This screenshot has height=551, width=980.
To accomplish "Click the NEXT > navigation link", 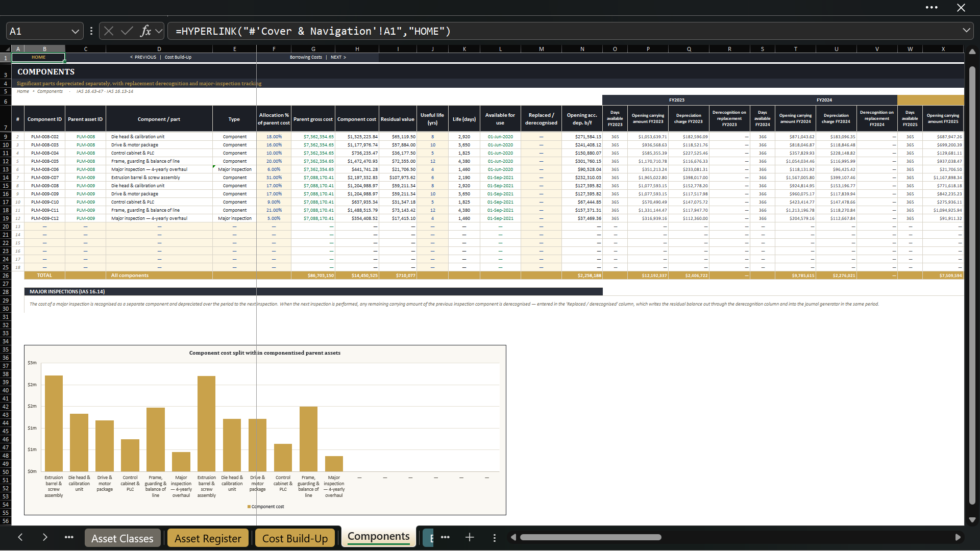I will (x=338, y=57).
